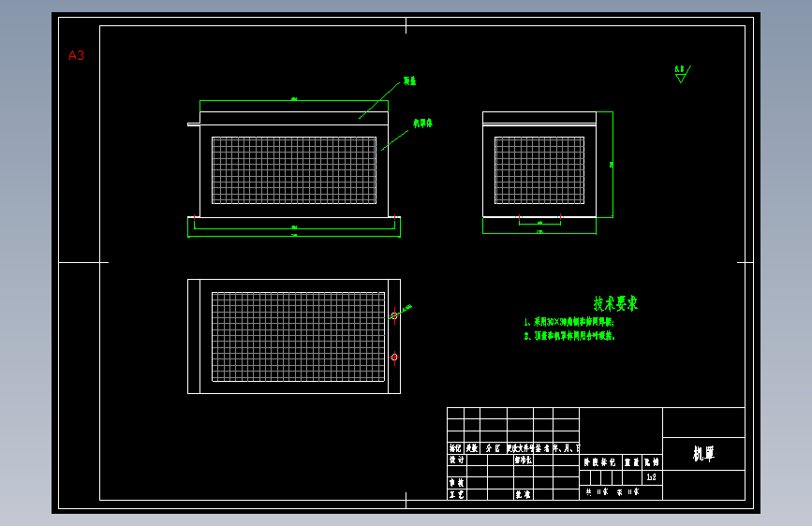Click the 重量 cell in title block
Viewport: 812px width, 526px height.
coord(632,461)
